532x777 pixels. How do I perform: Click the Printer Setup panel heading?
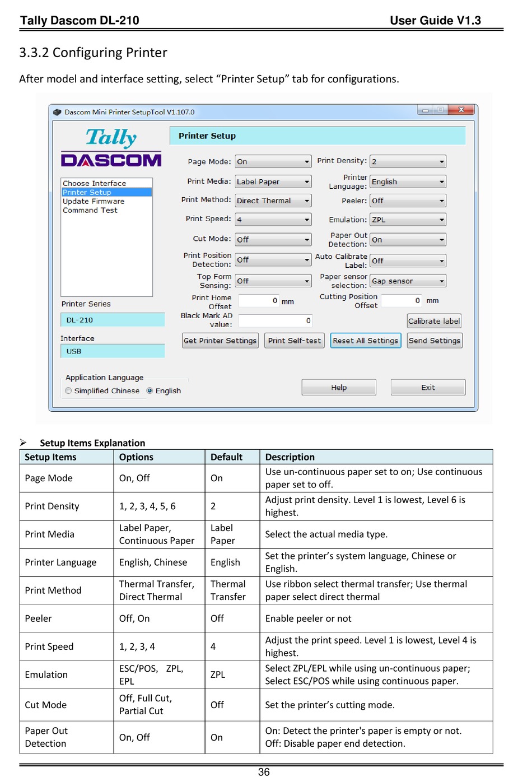click(x=318, y=136)
